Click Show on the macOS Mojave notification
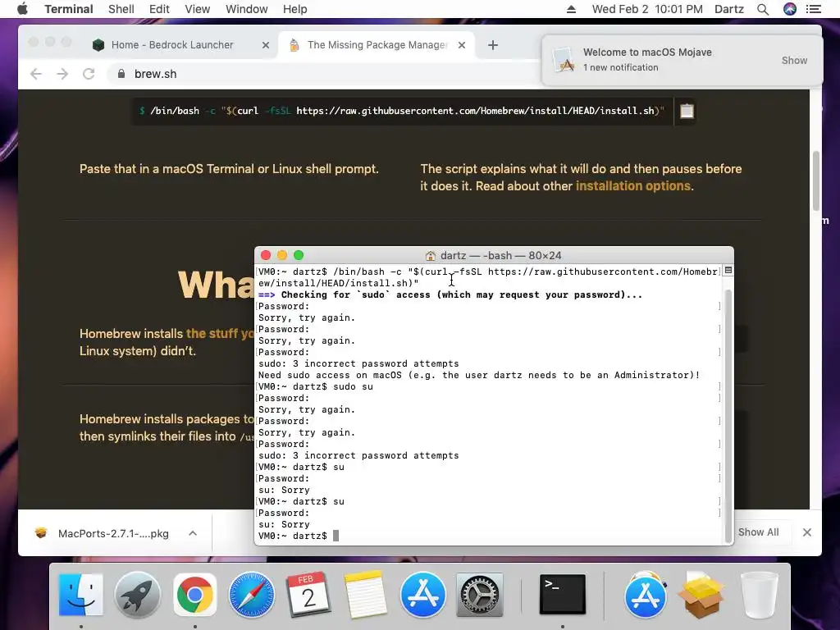The image size is (840, 630). pyautogui.click(x=794, y=61)
